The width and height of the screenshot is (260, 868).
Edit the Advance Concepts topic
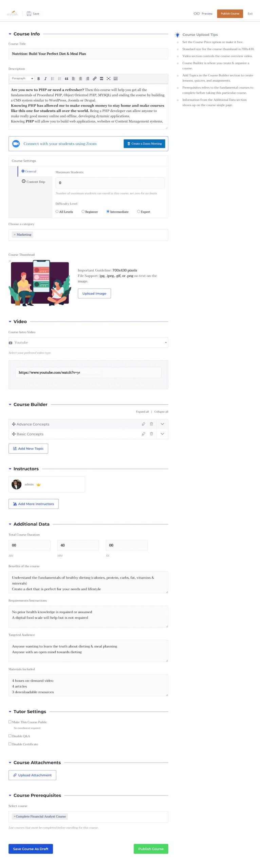144,424
